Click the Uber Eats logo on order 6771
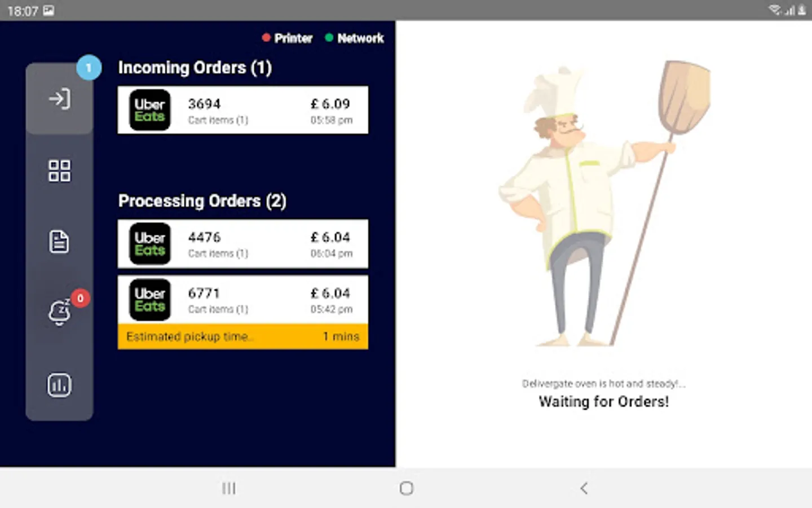The width and height of the screenshot is (812, 508). point(149,300)
